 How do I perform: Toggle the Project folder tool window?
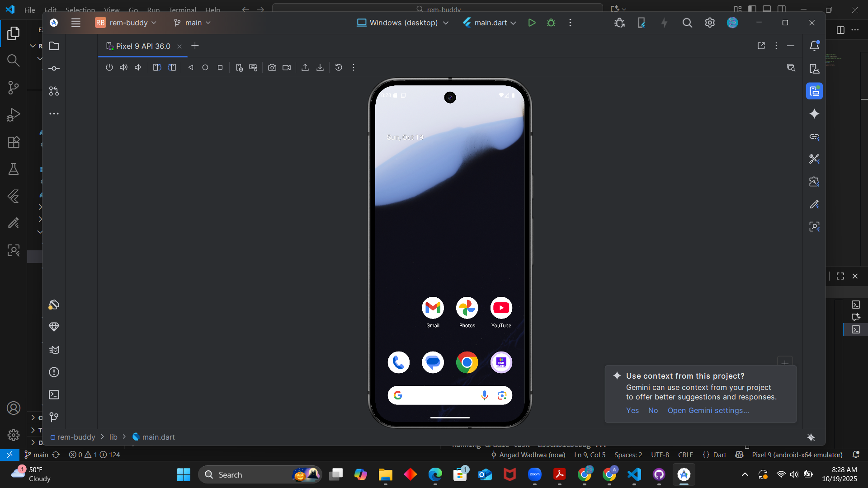point(54,46)
